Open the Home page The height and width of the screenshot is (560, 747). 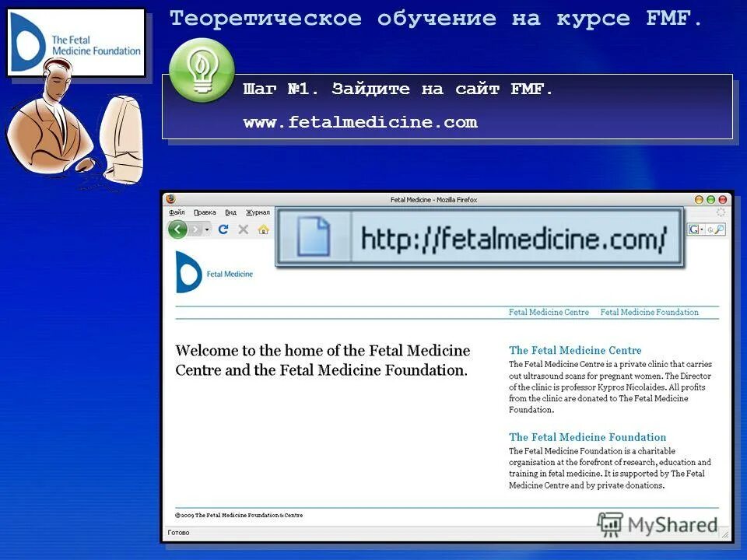(265, 230)
